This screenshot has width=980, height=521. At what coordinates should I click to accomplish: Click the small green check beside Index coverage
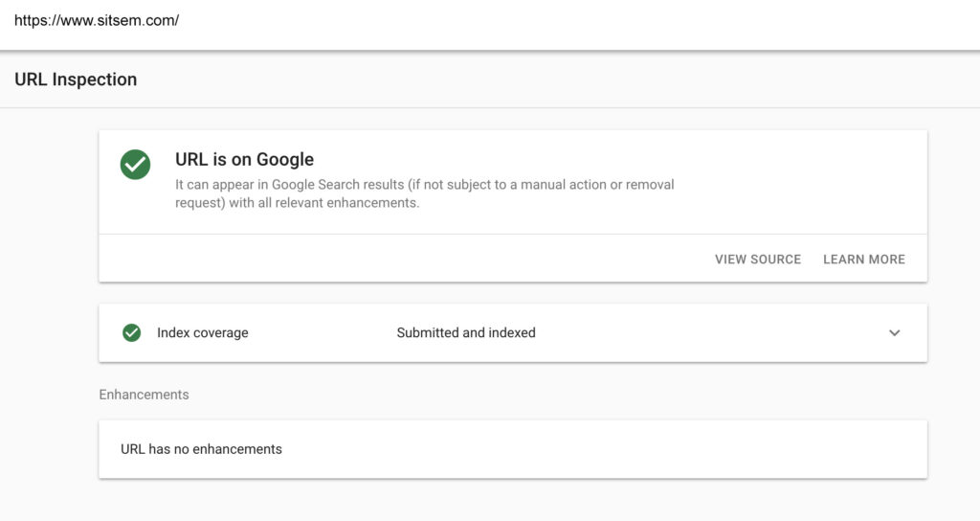point(131,332)
